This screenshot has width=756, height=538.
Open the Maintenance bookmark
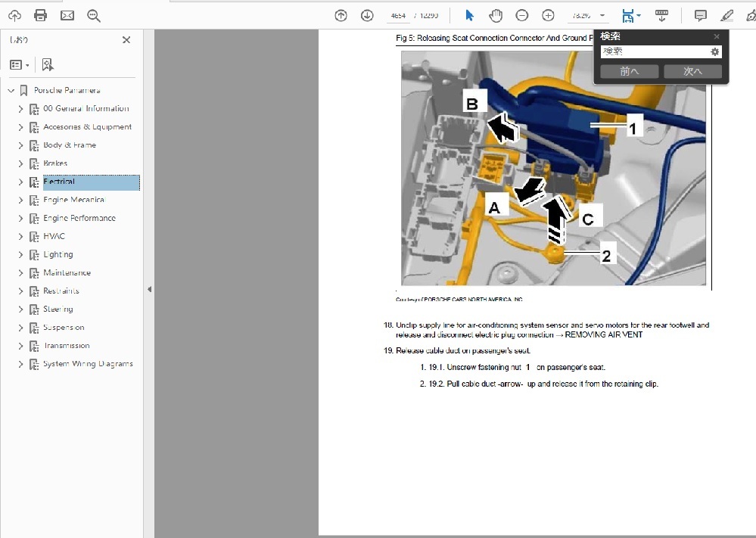point(67,273)
